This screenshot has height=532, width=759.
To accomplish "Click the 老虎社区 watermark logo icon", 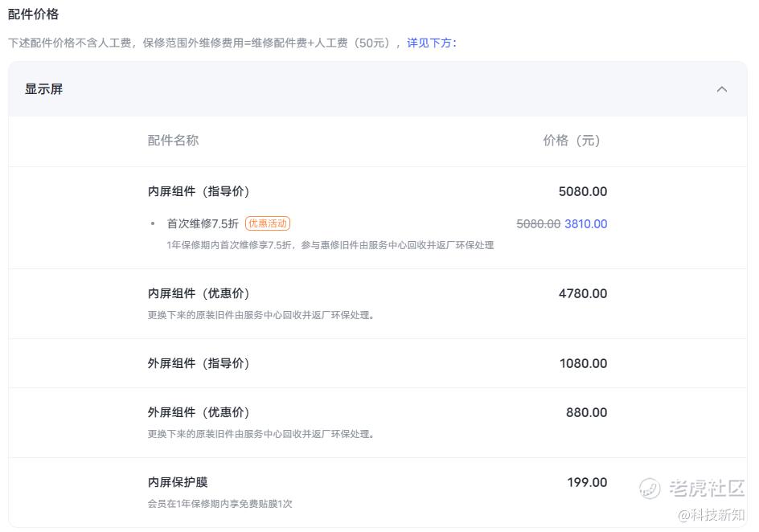I will [650, 488].
